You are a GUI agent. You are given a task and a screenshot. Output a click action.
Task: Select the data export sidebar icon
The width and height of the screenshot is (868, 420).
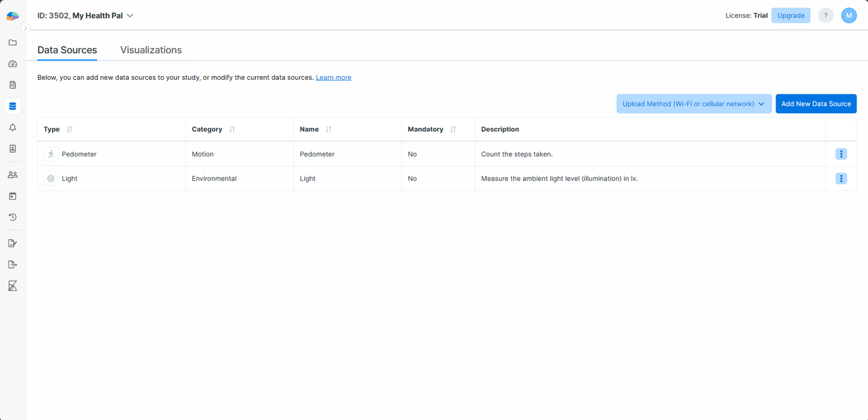(x=13, y=264)
